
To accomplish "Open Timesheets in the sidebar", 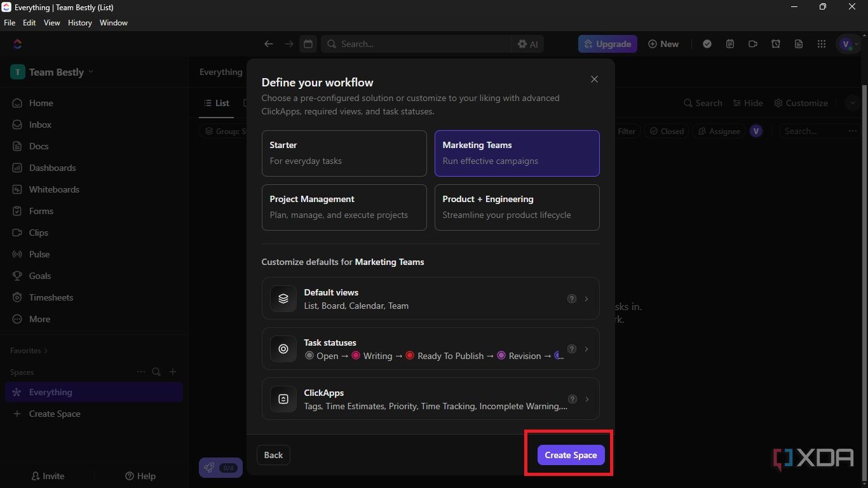I will pos(95,297).
